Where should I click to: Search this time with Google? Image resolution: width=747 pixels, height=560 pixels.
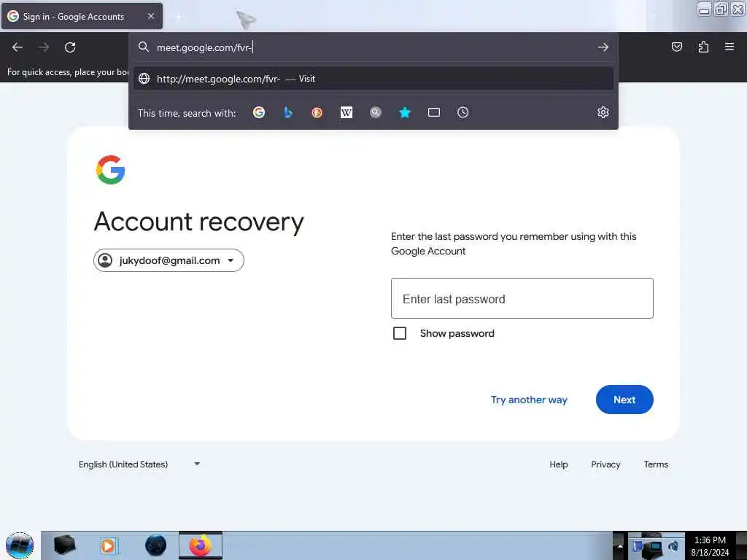259,112
